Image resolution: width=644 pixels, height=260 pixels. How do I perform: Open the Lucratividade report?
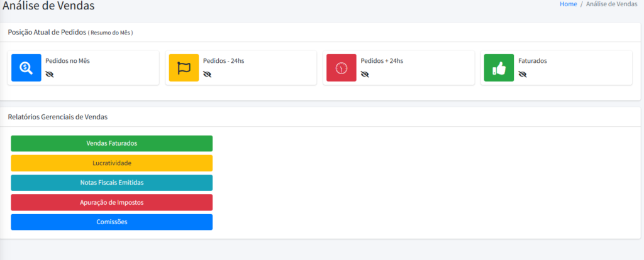tap(112, 163)
